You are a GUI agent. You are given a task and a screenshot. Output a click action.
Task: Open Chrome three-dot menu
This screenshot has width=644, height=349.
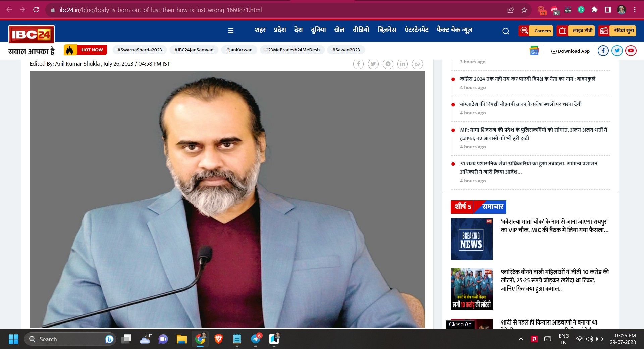[x=635, y=10]
